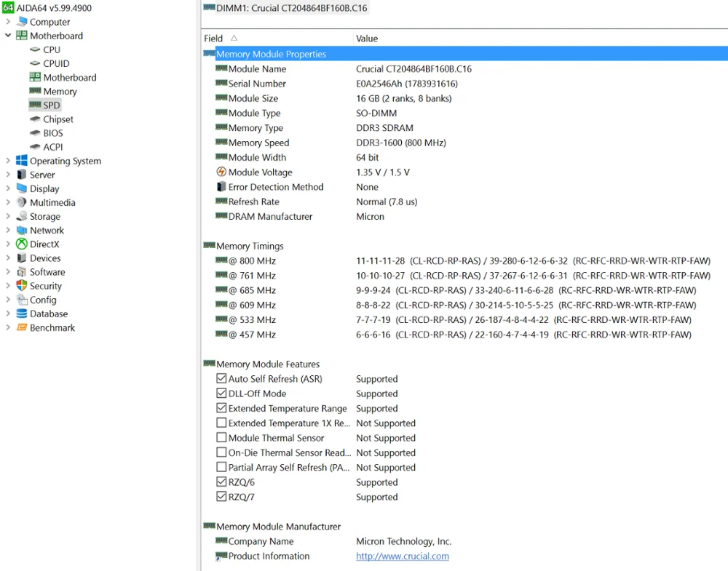Expand the Storage tree node
Image resolution: width=728 pixels, height=571 pixels.
(8, 216)
